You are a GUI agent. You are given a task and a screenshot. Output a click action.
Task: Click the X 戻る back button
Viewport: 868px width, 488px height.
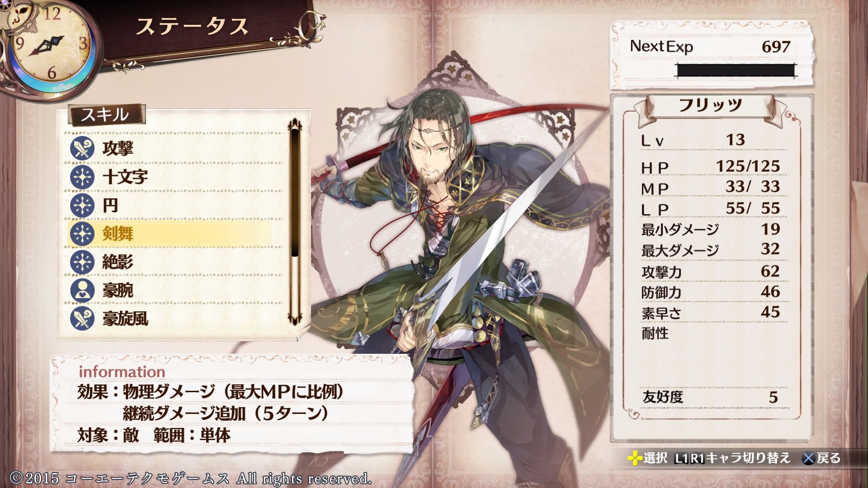tap(821, 458)
